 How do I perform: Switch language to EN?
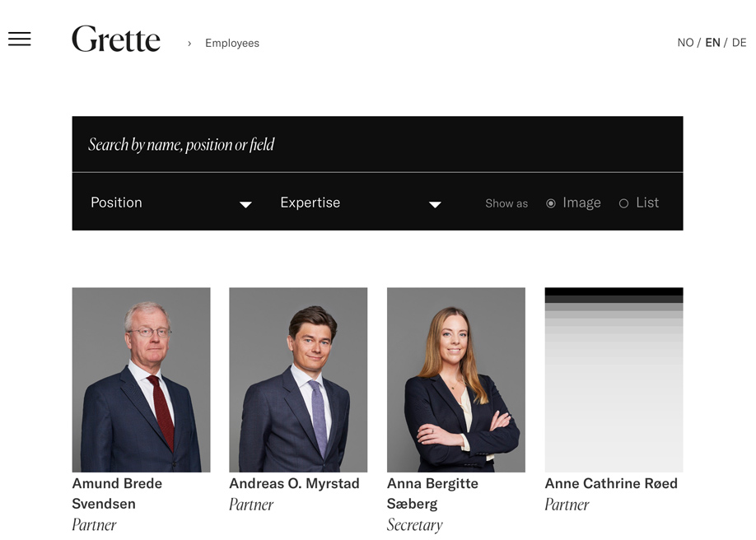[x=712, y=43]
